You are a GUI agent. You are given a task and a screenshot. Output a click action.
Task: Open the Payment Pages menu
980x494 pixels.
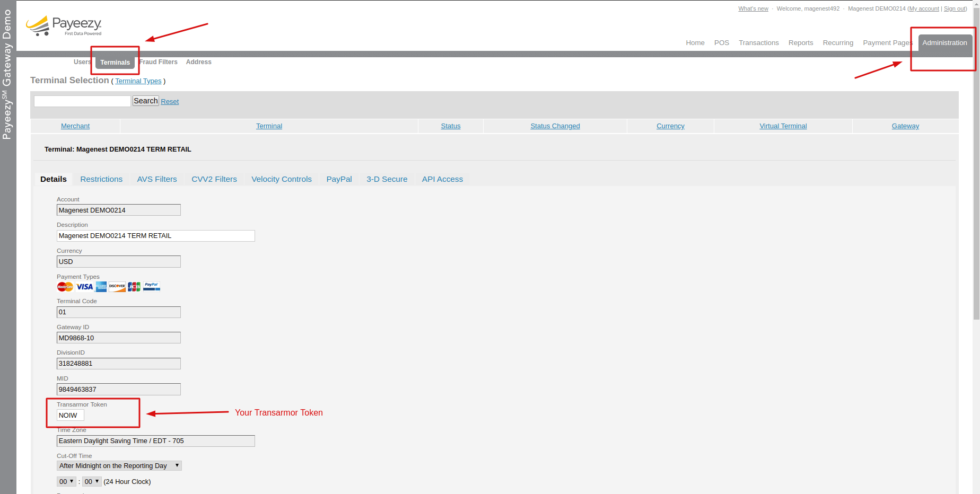point(888,43)
